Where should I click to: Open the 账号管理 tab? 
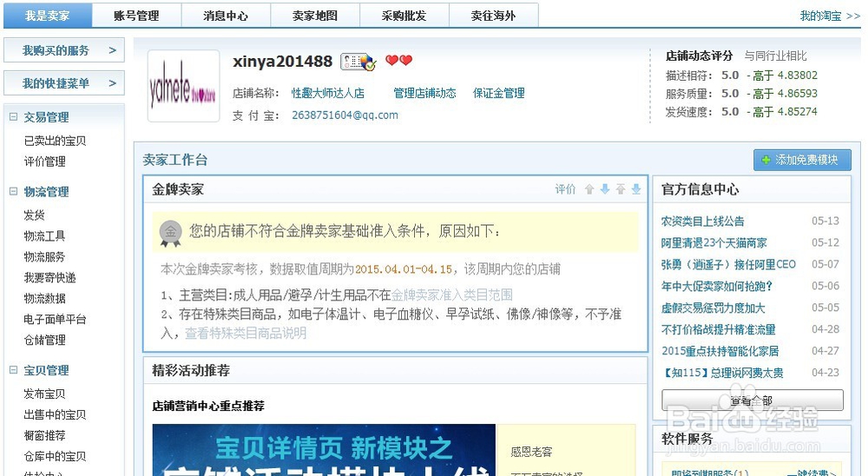(137, 16)
